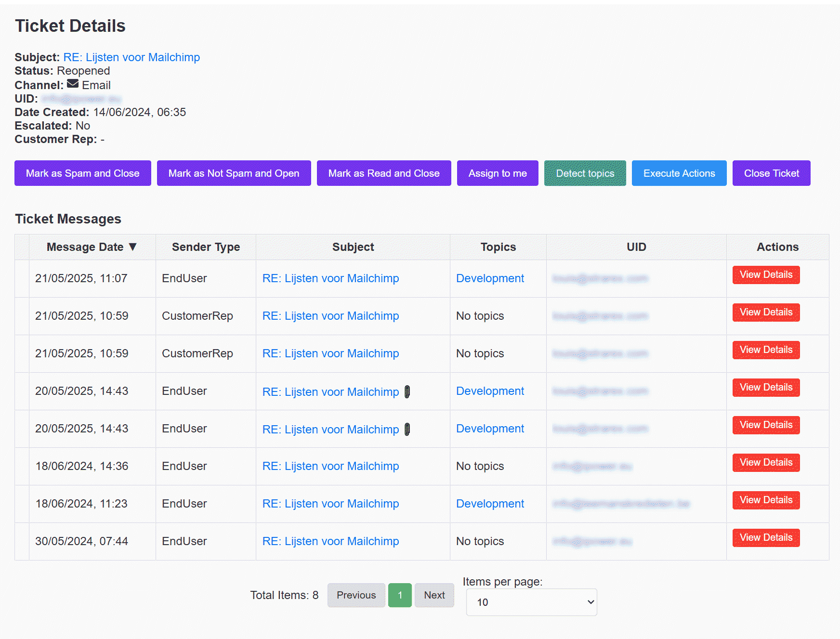Go to the Previous page
Screen dimensions: 840x639
click(x=356, y=595)
